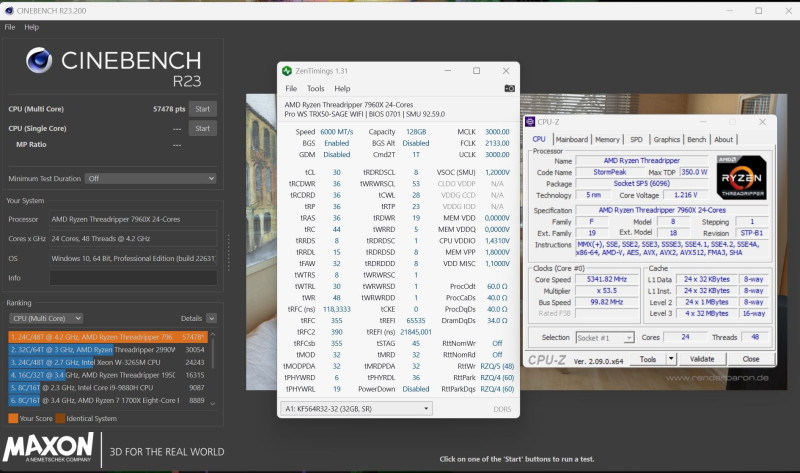Switch to the CPU-Z About tab

pyautogui.click(x=723, y=139)
